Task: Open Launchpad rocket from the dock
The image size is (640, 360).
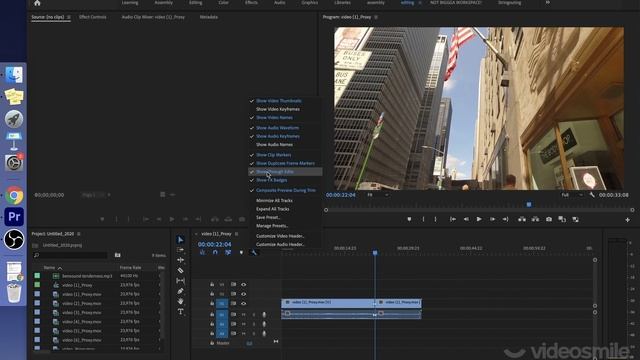Action: [x=14, y=119]
